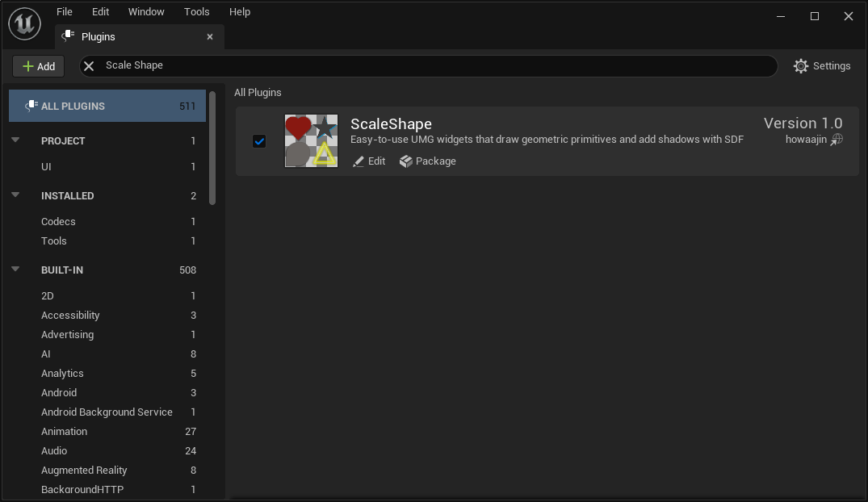Open the Edit menu
868x502 pixels.
(100, 11)
